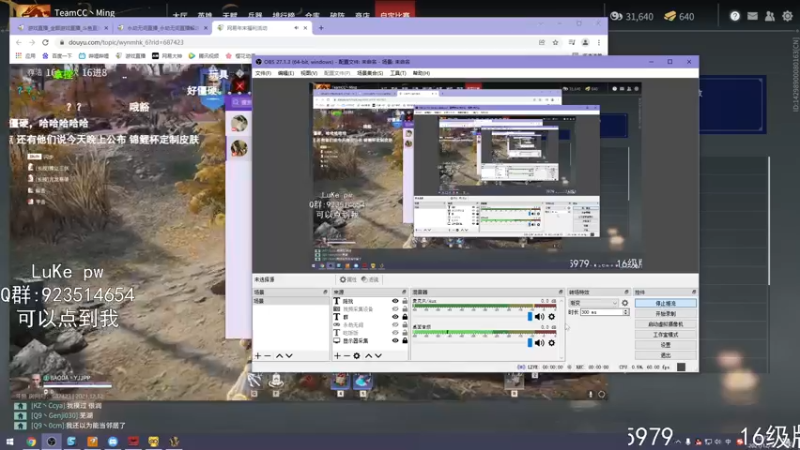Open OBS 场景集合(S) menu

[370, 73]
